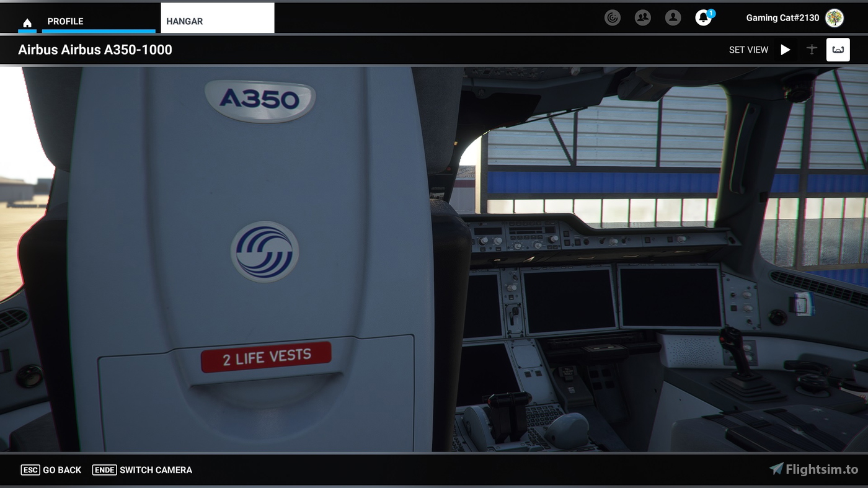Open notifications via the bell icon
This screenshot has height=488, width=868.
pos(702,18)
